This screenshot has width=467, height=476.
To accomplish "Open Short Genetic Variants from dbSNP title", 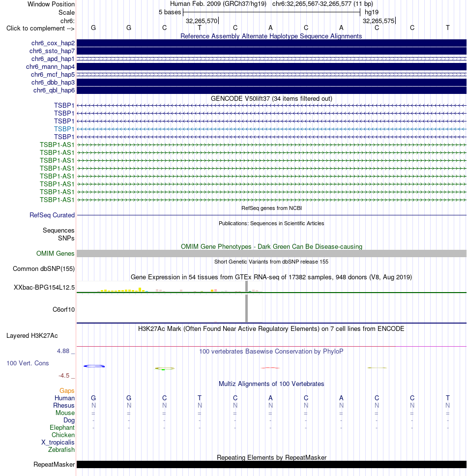I will (271, 262).
